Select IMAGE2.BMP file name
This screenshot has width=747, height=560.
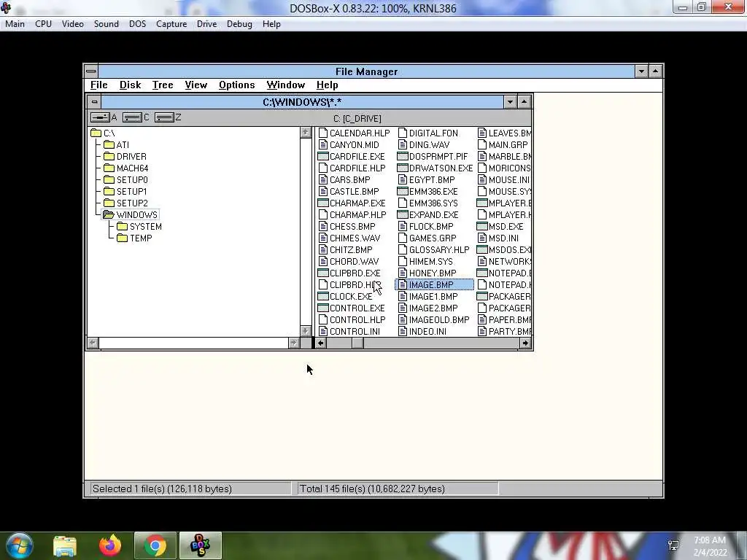coord(433,308)
